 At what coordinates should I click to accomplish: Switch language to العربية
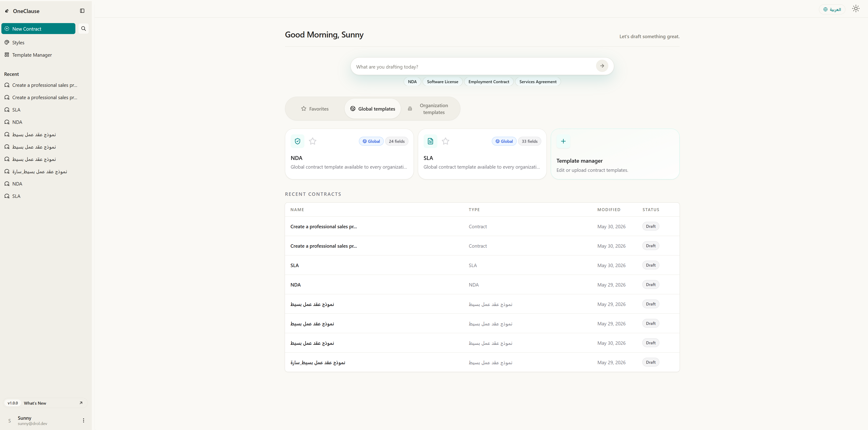point(832,9)
